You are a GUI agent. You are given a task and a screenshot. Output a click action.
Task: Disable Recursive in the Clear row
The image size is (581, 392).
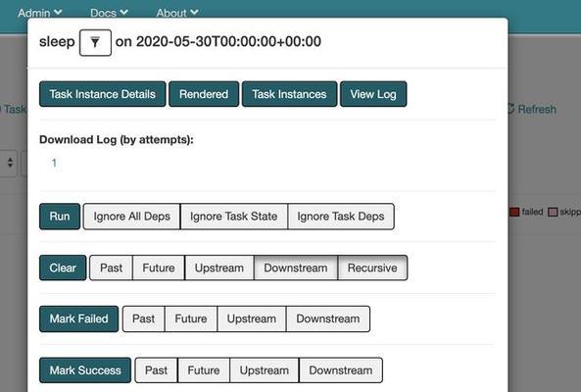tap(372, 268)
